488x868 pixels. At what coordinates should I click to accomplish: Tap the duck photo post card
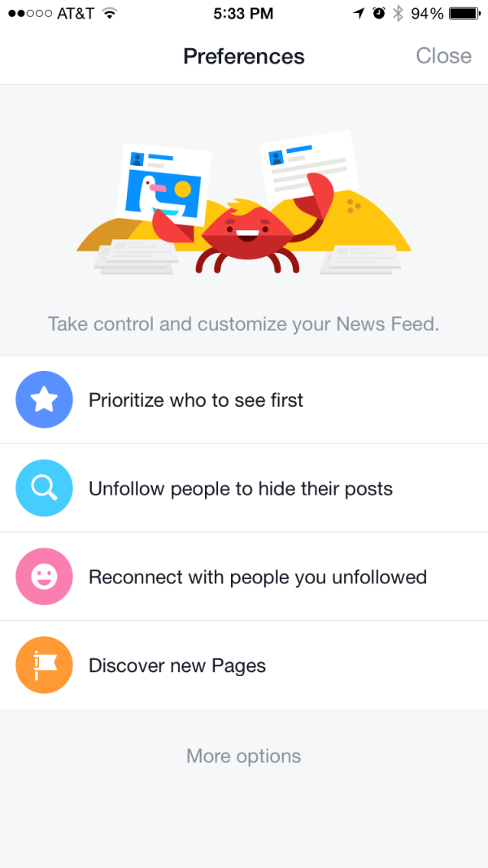pyautogui.click(x=159, y=183)
